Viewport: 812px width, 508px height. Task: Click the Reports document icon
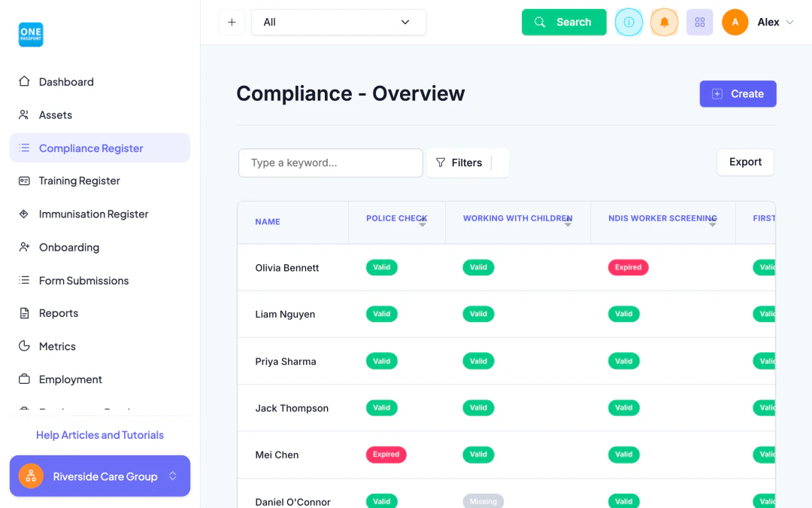click(24, 313)
